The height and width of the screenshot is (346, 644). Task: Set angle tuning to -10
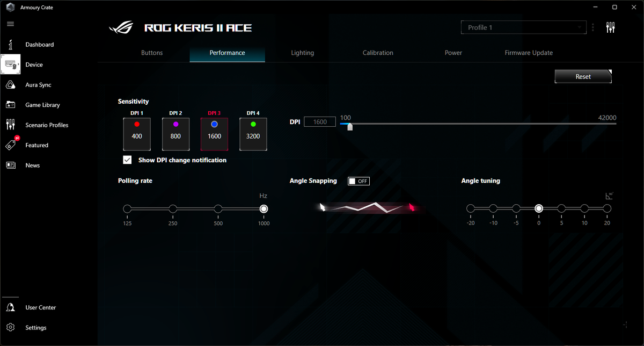pos(493,209)
